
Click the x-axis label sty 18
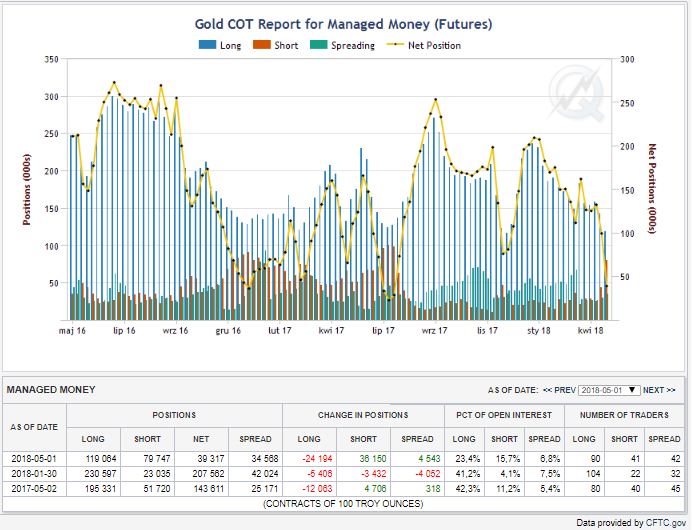(x=538, y=331)
